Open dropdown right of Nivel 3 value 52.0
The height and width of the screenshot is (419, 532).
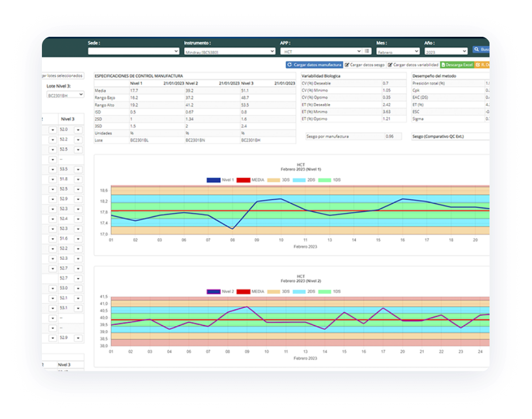point(78,130)
